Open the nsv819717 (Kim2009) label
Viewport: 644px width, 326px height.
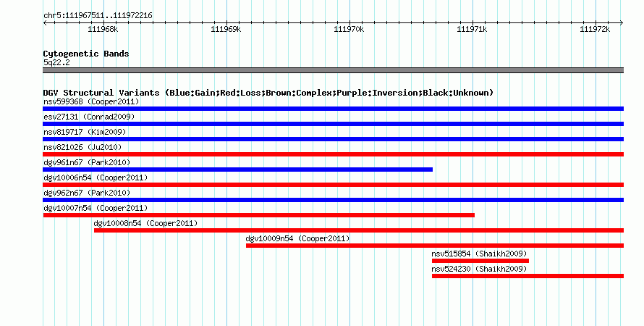pyautogui.click(x=85, y=132)
